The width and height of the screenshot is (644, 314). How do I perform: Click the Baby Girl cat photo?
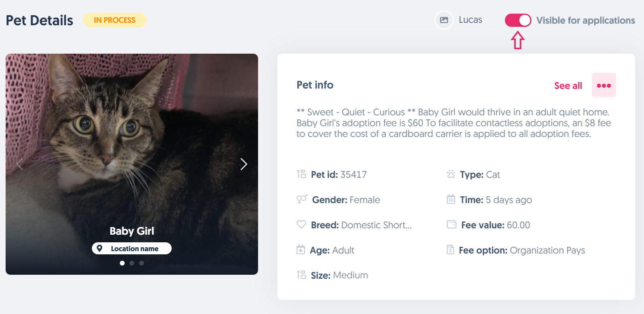pyautogui.click(x=132, y=132)
